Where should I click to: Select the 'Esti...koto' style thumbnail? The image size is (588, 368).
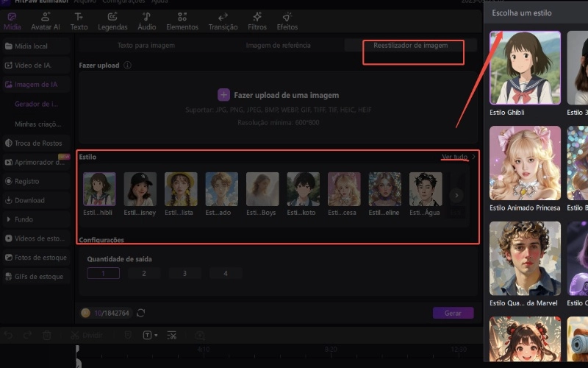point(304,189)
